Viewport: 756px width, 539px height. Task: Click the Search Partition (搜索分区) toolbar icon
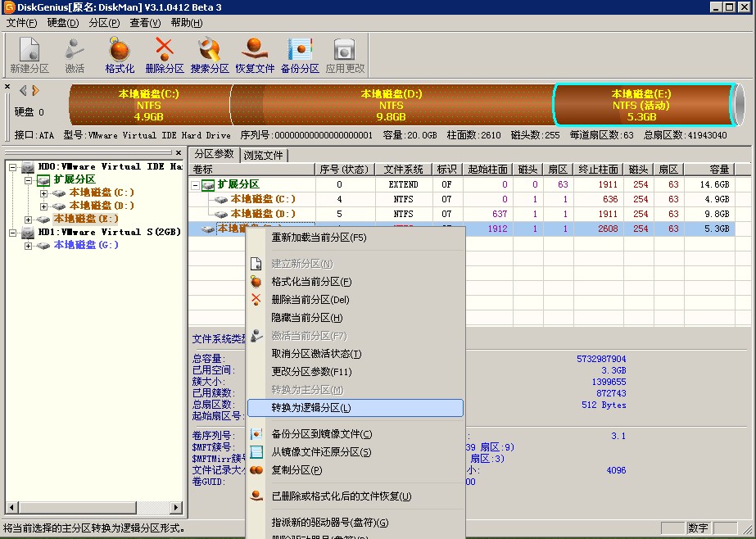(x=210, y=56)
